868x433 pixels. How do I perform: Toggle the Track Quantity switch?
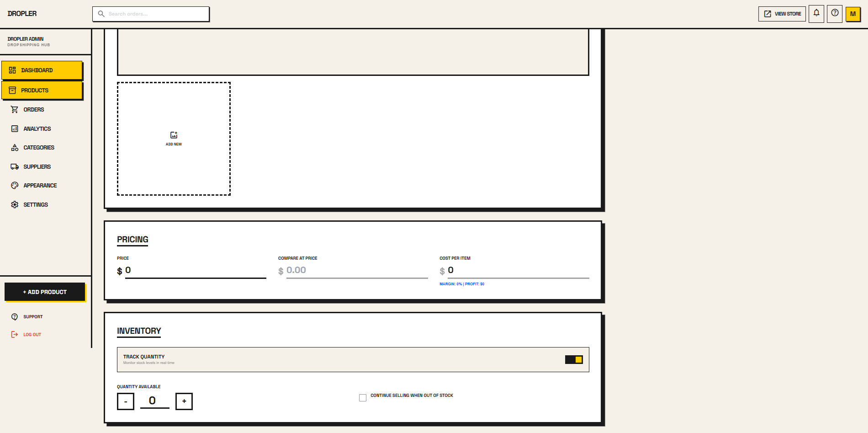pyautogui.click(x=574, y=360)
